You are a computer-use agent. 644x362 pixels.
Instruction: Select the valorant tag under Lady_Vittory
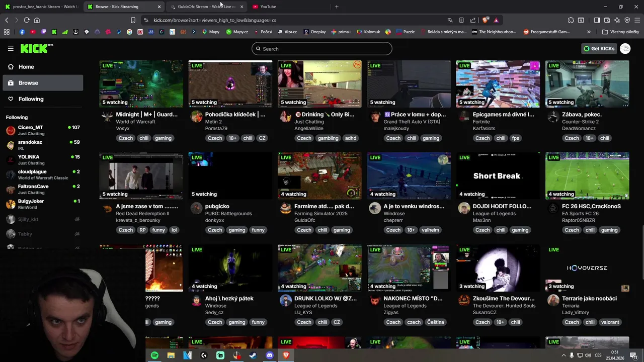coord(610,322)
